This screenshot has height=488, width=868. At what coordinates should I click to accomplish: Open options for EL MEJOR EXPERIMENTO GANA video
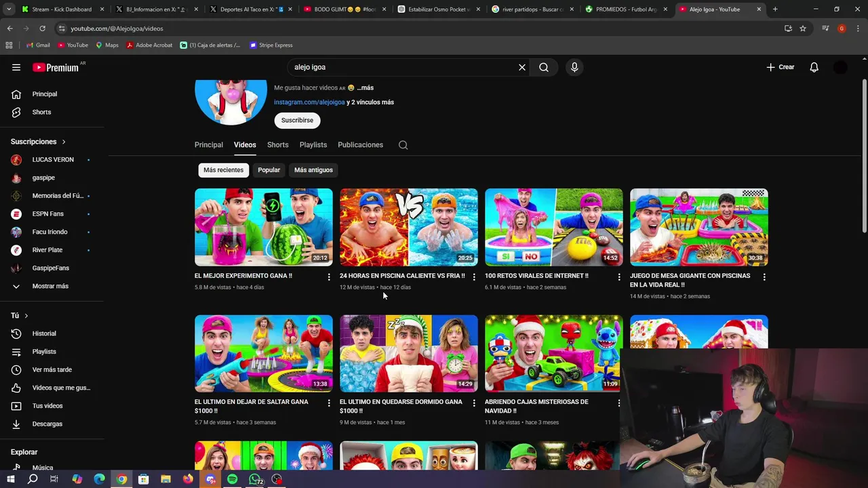(329, 277)
